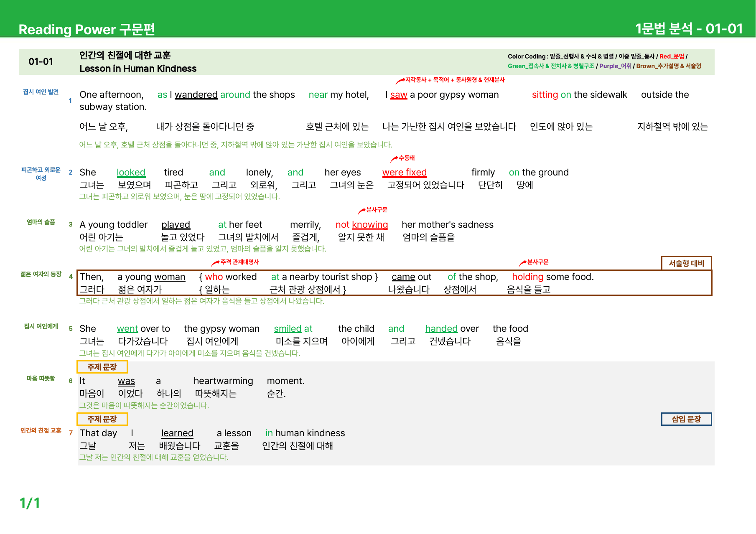Viewport: 756px width, 534px height.
Task: Click the green underlined verb 'handed'
Action: (442, 329)
